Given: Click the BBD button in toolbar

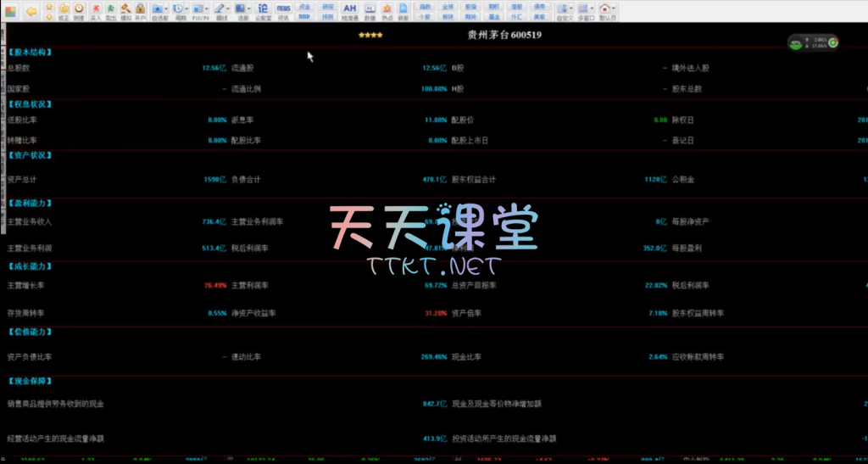Looking at the screenshot, I should point(304,16).
